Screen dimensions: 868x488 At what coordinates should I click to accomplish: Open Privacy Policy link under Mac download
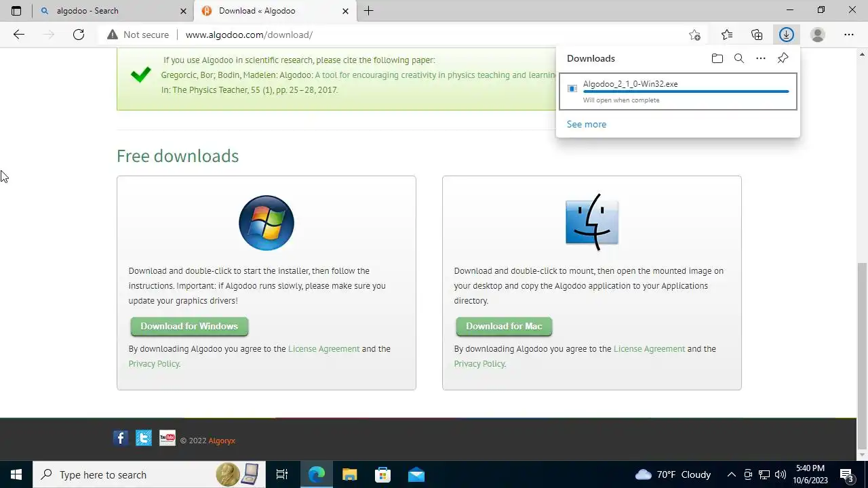point(479,363)
